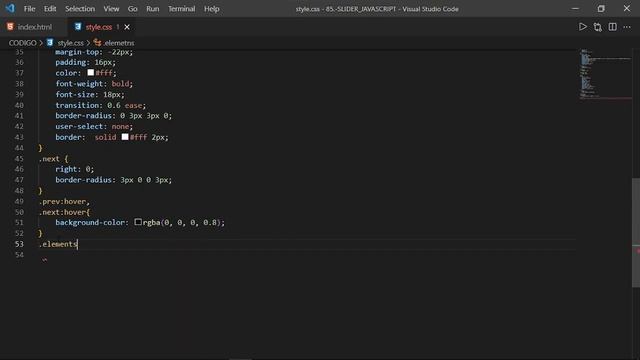Image resolution: width=640 pixels, height=360 pixels.
Task: Click the symbol icon in breadcrumb
Action: [97, 42]
